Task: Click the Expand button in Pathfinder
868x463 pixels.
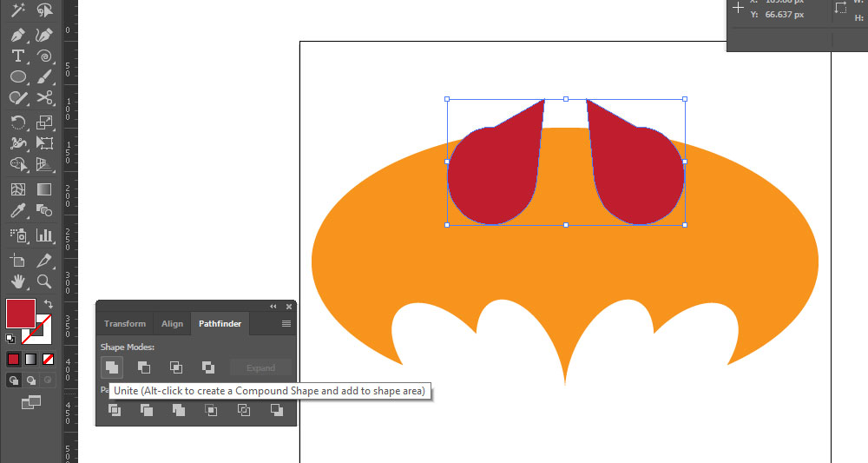Action: [260, 367]
